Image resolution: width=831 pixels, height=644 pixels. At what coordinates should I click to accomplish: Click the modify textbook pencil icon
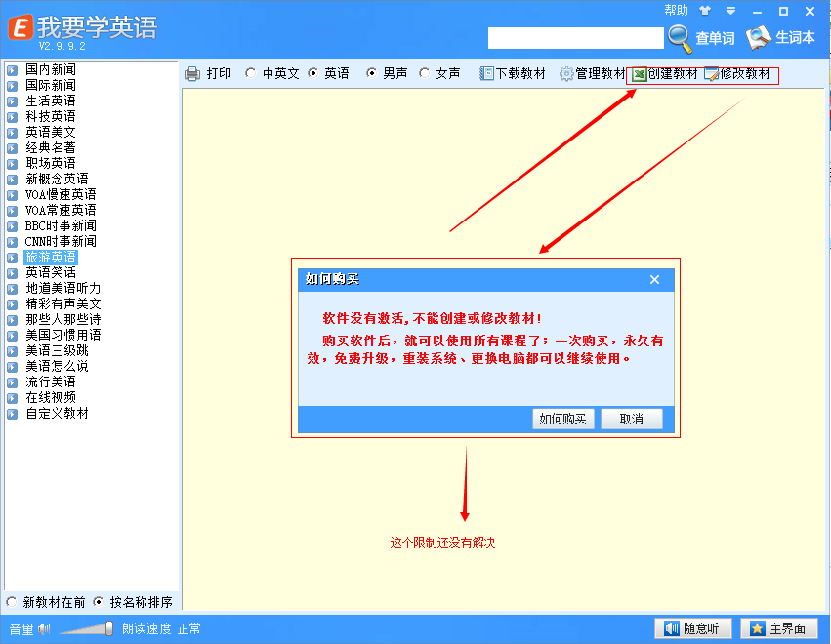(x=711, y=74)
